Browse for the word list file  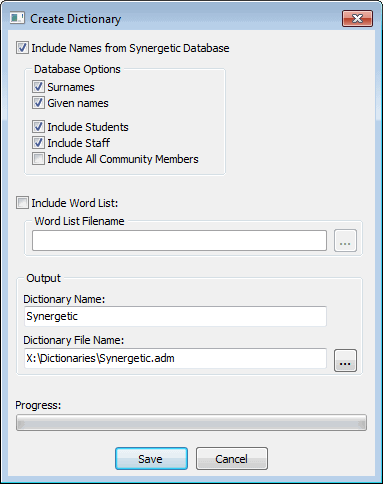coord(345,240)
